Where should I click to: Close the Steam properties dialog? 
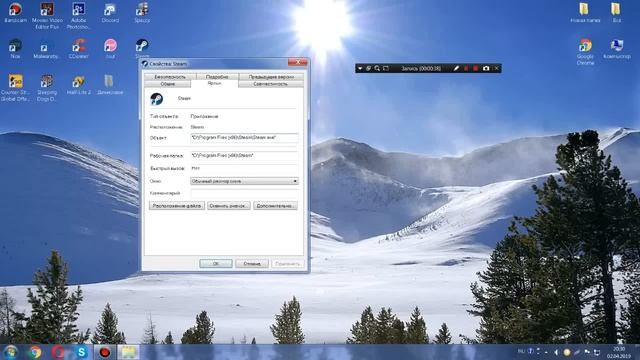298,62
